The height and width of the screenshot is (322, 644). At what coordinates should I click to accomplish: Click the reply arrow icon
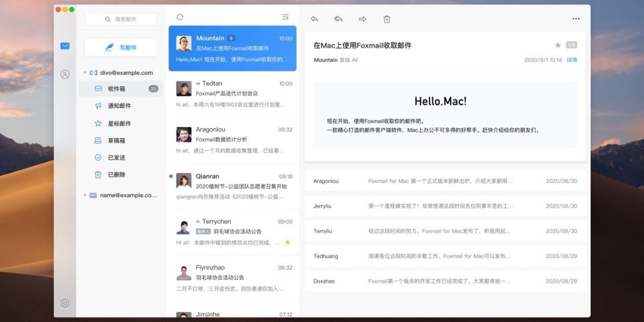coord(315,19)
